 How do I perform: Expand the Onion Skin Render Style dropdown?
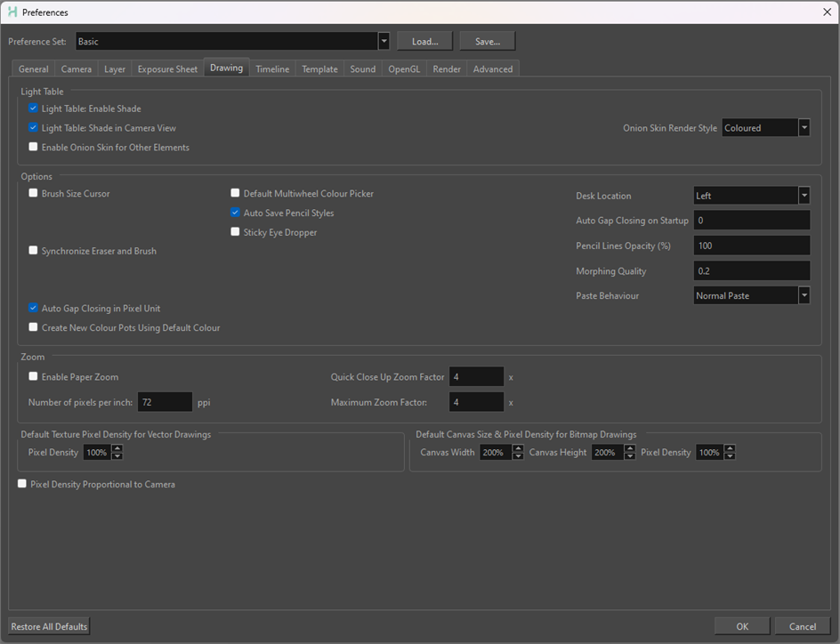tap(765, 128)
